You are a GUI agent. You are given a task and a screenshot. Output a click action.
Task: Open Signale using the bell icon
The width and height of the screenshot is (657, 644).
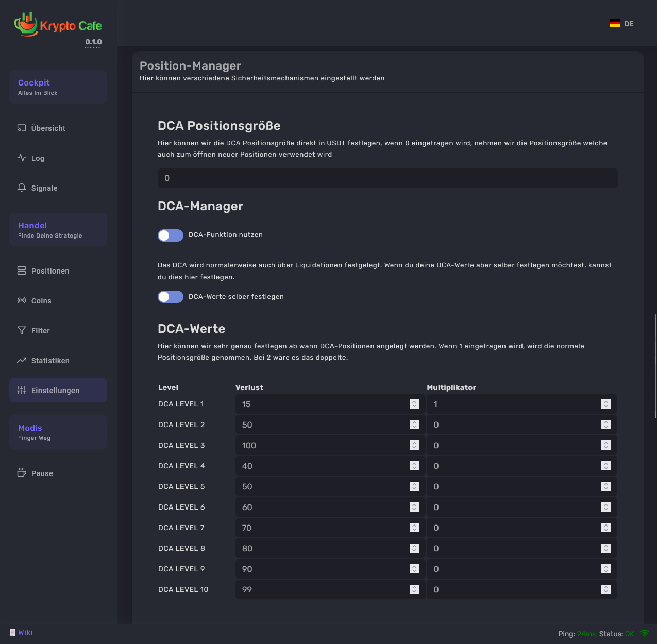click(x=22, y=188)
